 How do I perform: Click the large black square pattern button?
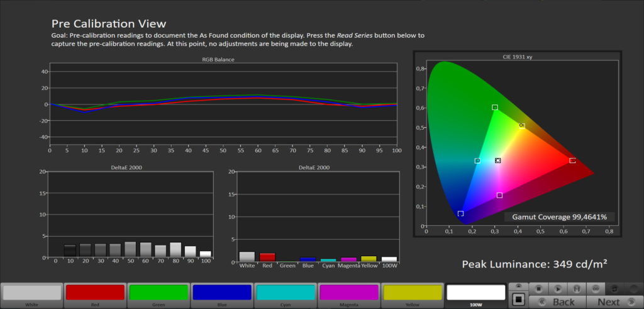click(x=519, y=300)
